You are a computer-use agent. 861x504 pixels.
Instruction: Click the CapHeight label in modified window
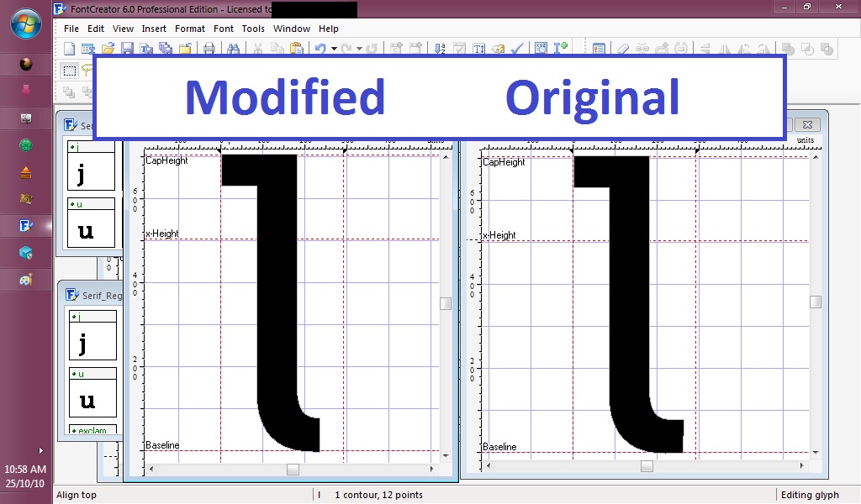coord(166,160)
